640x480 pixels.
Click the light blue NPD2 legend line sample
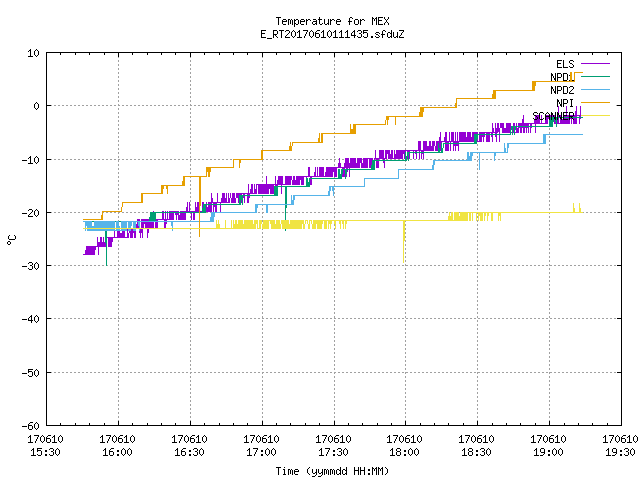(x=595, y=89)
